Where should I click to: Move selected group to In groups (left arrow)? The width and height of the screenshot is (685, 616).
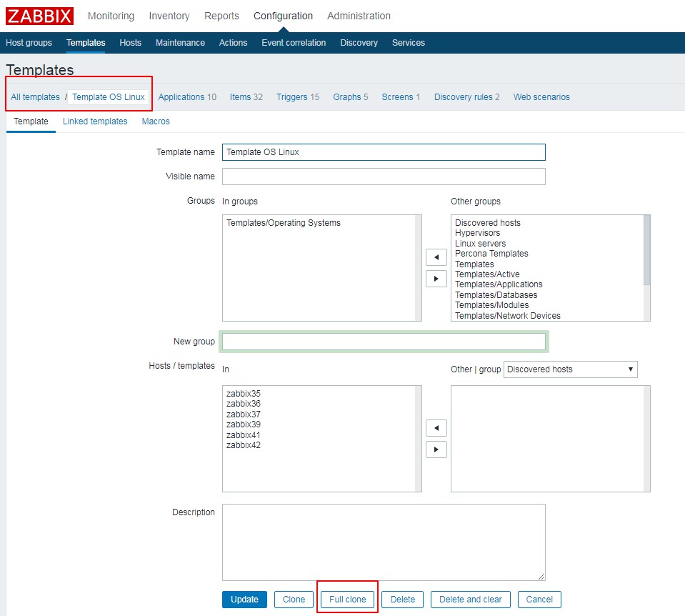tap(436, 257)
